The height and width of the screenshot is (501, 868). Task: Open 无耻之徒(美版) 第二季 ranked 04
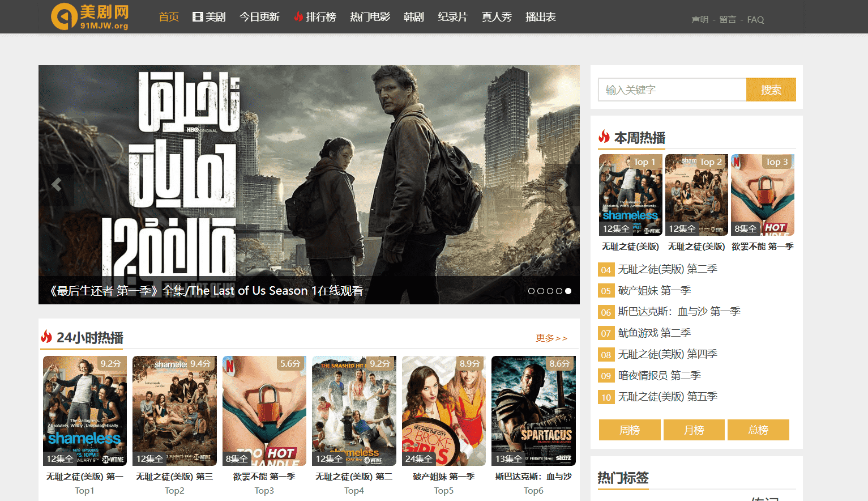click(x=668, y=269)
